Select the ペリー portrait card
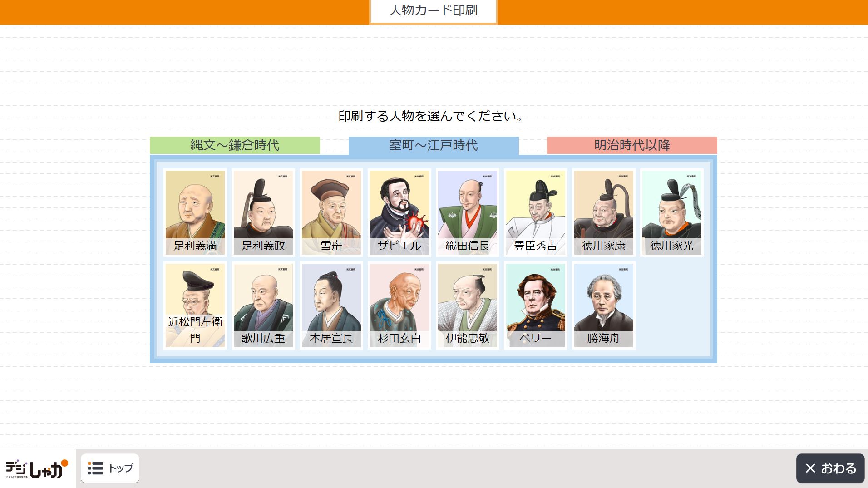The width and height of the screenshot is (868, 488). coord(536,306)
